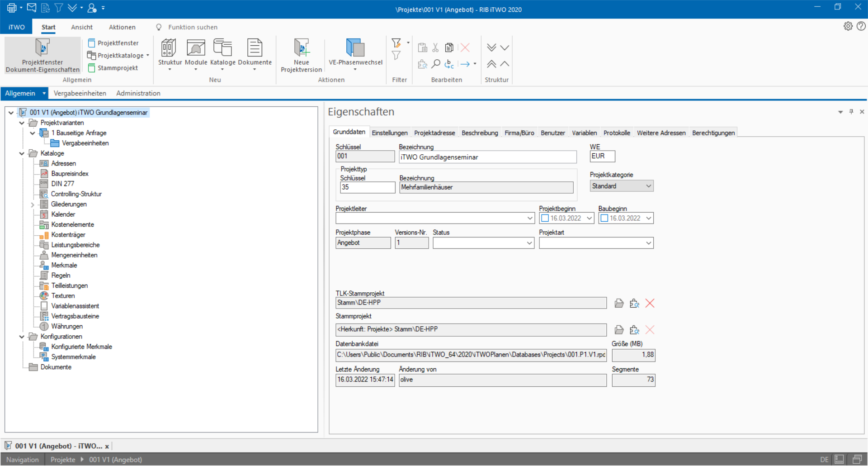Screen dimensions: 868x466
Task: Click the Dokumente ribbon icon
Action: point(255,48)
